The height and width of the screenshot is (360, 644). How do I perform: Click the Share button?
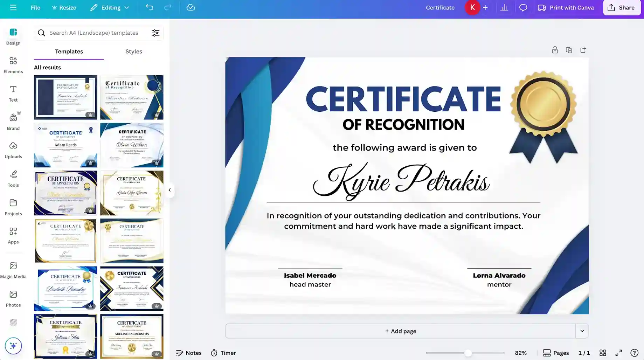[x=622, y=7]
